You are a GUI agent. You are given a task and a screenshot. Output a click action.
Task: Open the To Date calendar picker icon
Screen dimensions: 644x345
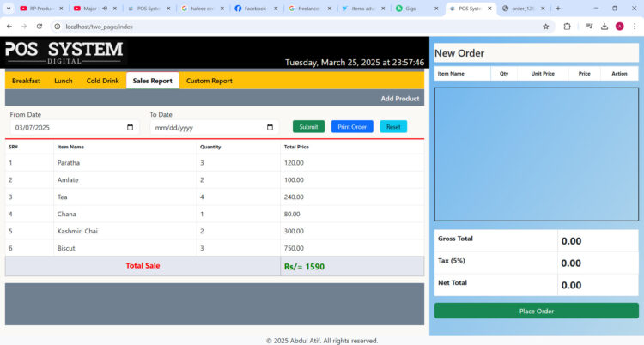(x=270, y=128)
